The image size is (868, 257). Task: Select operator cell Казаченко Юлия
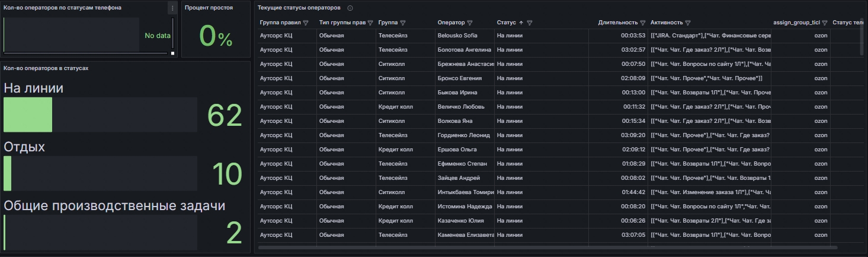pos(465,221)
